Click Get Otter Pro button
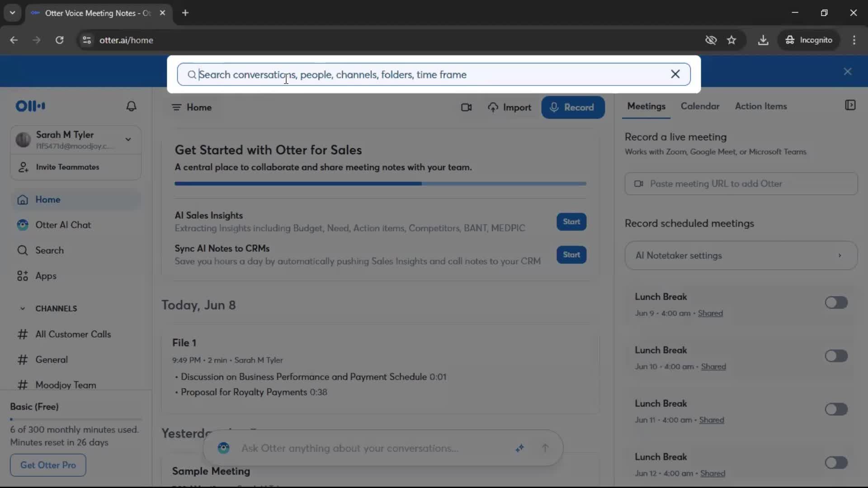Viewport: 868px width, 488px height. coord(48,465)
